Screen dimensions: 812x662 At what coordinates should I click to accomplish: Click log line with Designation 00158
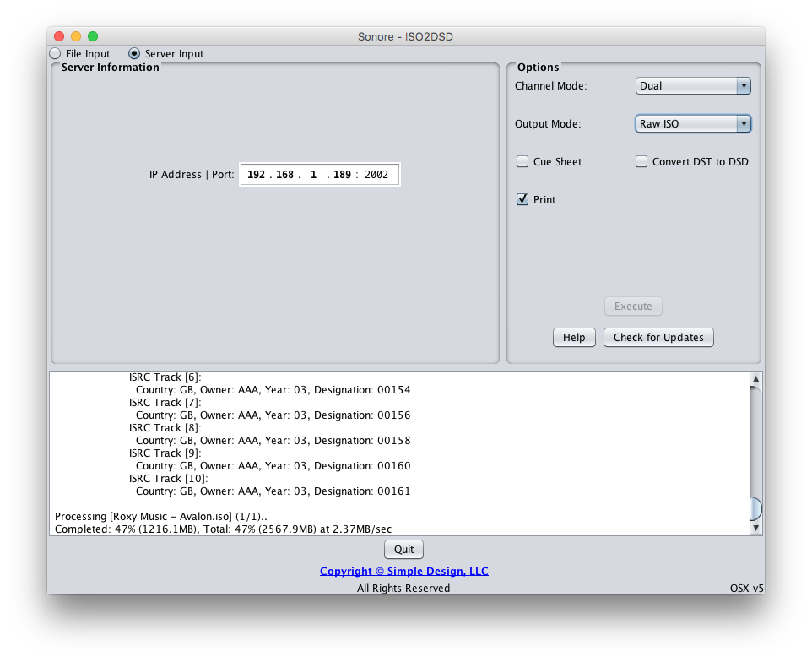(273, 440)
